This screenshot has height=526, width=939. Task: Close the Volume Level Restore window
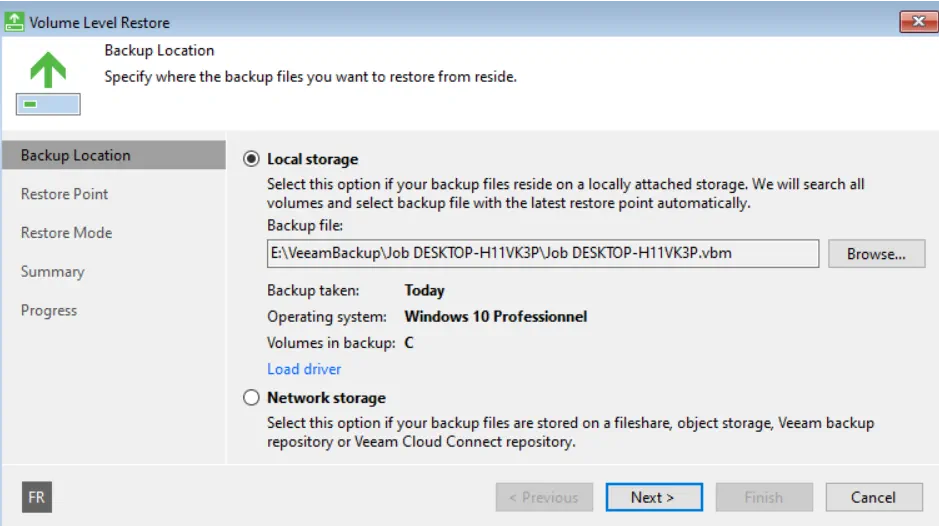click(918, 22)
